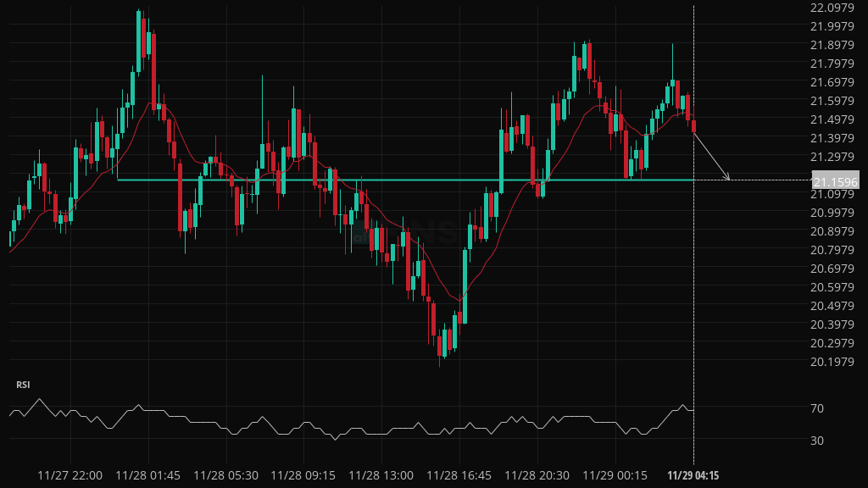Click the 20.6979 price axis label
The image size is (868, 488).
(x=832, y=269)
